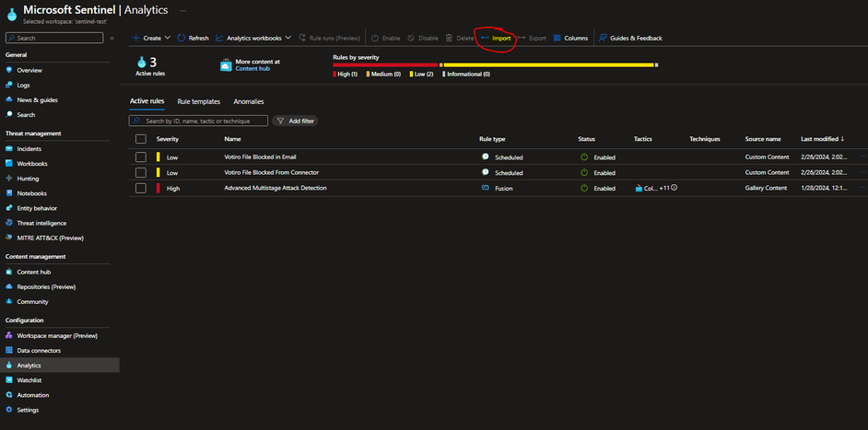
Task: Open Votiro File Blocked From Connector rule
Action: pyautogui.click(x=271, y=173)
